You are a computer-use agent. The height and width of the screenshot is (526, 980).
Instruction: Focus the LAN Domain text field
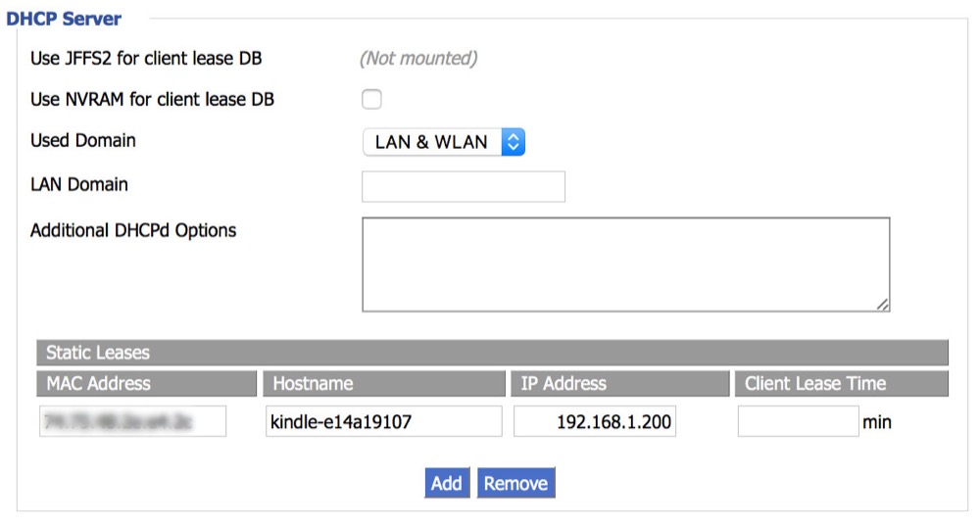[x=464, y=186]
